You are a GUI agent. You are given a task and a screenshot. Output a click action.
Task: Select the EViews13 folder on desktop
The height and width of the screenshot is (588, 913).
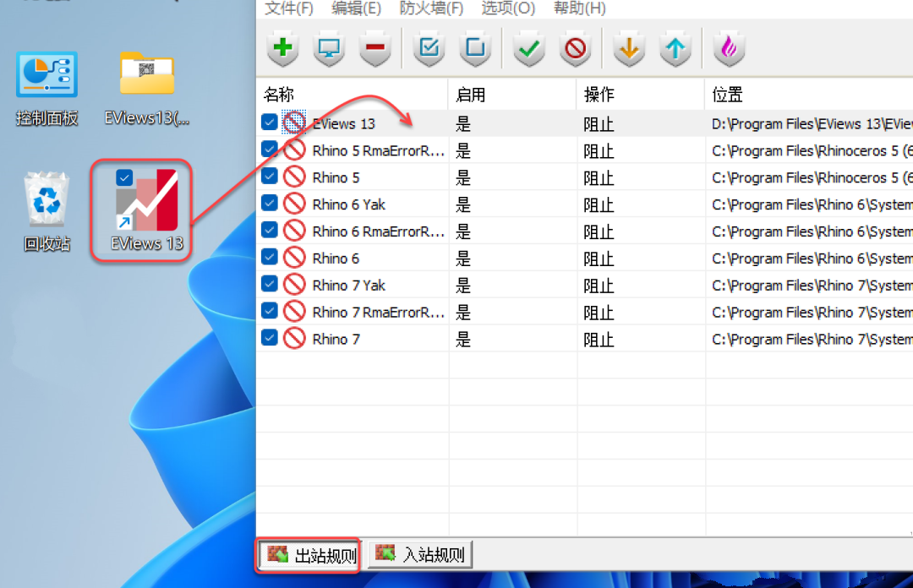coord(147,89)
